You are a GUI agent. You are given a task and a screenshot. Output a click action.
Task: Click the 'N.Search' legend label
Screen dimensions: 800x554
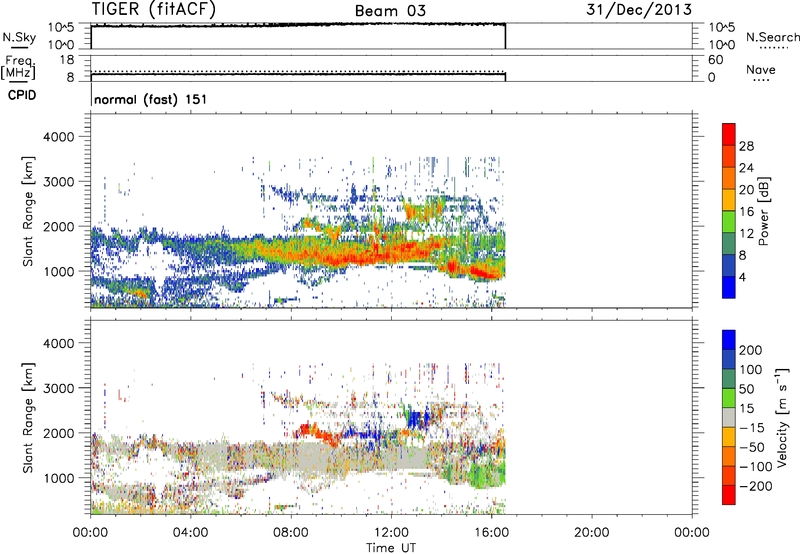(773, 37)
